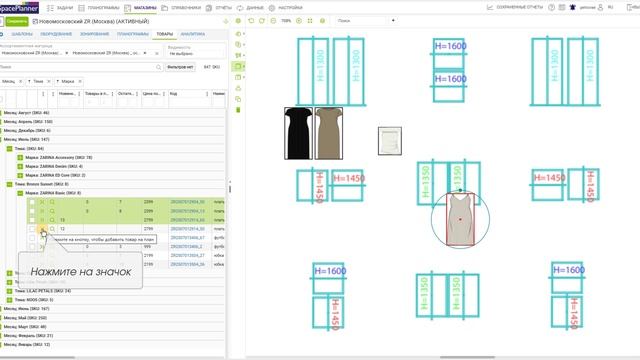Image resolution: width=640 pixels, height=360 pixels.
Task: Click the green Сохранить button
Action: [17, 21]
